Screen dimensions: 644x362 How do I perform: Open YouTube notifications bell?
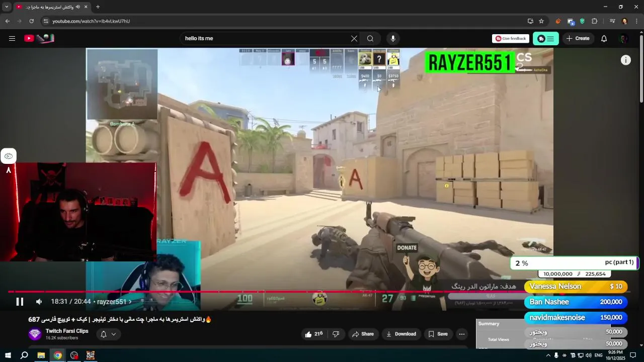click(604, 39)
